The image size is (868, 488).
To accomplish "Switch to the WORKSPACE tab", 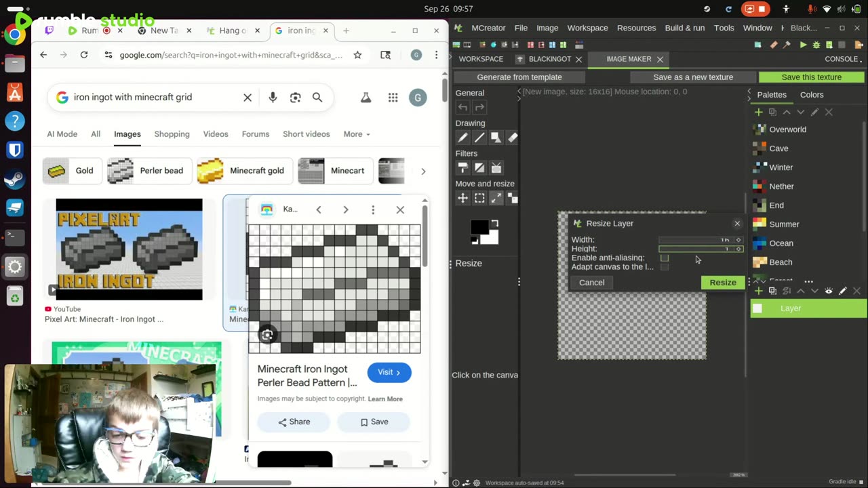I will click(481, 59).
